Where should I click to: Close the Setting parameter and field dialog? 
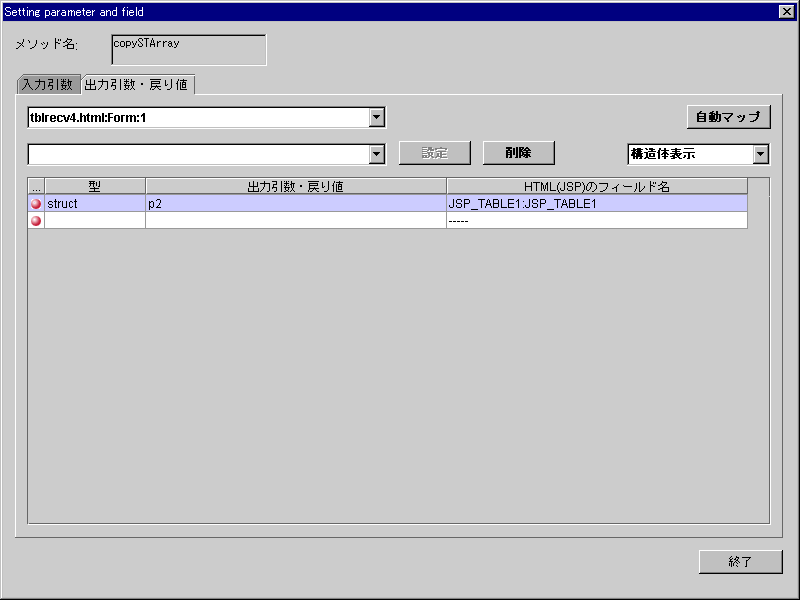pyautogui.click(x=786, y=12)
